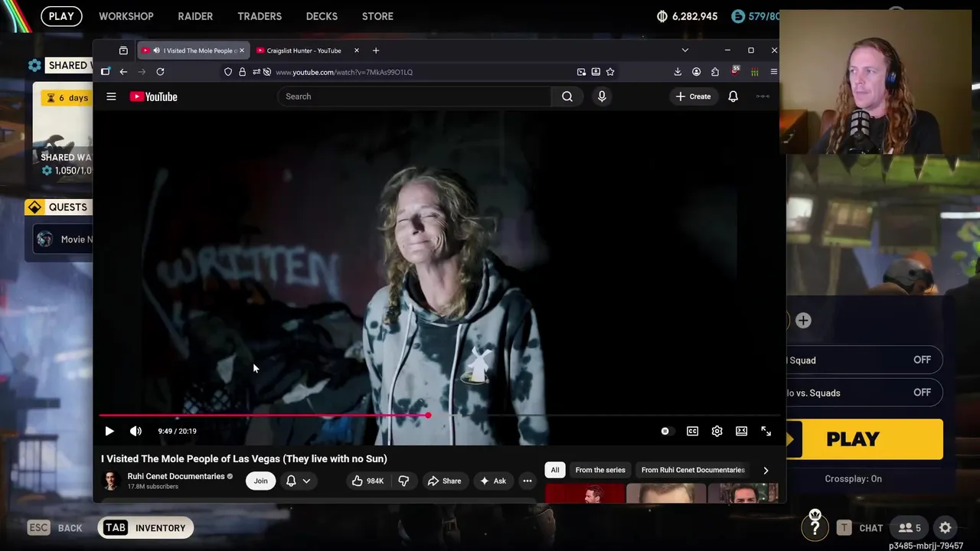Like the video showing 984K
Screen dimensions: 980x551
point(367,481)
